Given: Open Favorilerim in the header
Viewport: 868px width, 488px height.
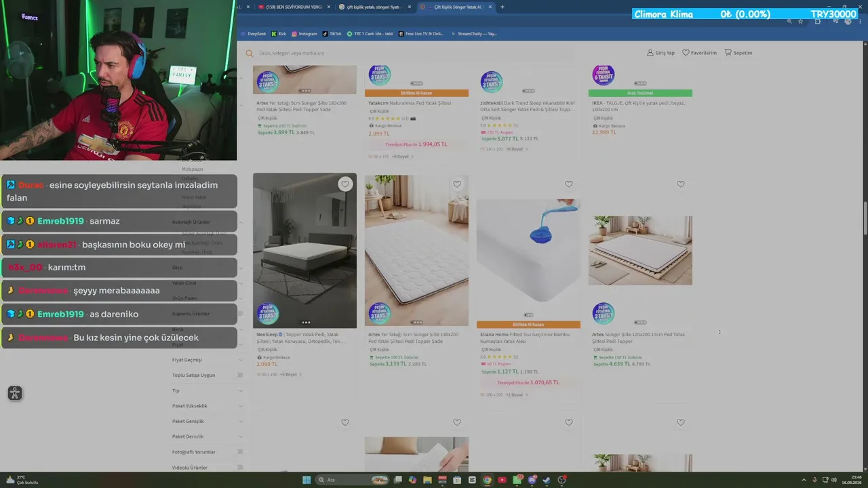Looking at the screenshot, I should coord(699,53).
